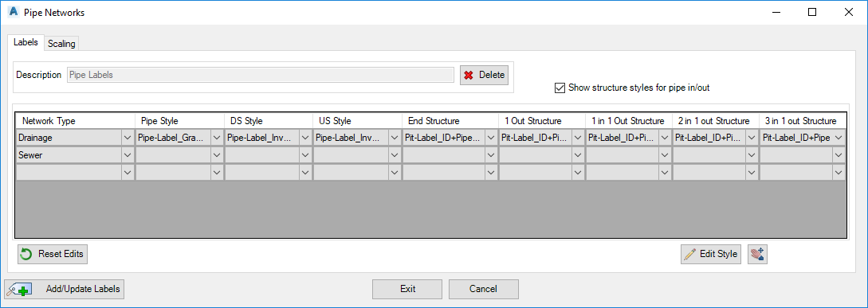Click the red X Delete icon
The width and height of the screenshot is (868, 308).
469,75
